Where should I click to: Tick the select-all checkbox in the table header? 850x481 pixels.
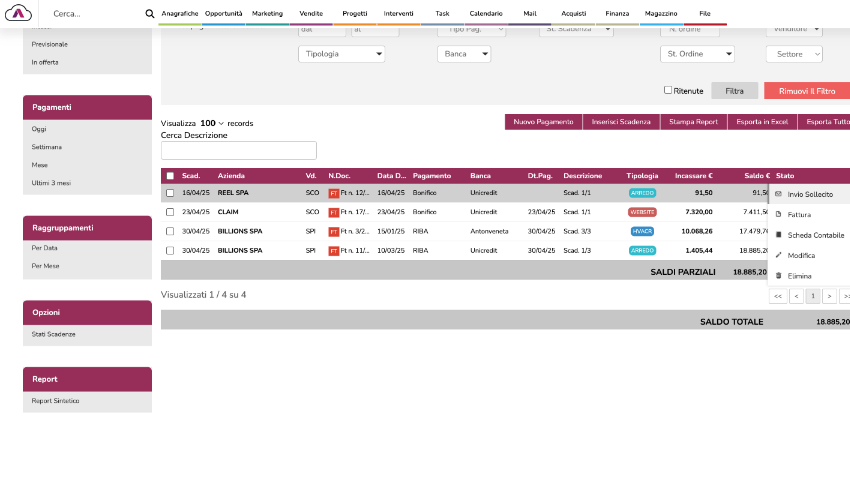tap(170, 175)
